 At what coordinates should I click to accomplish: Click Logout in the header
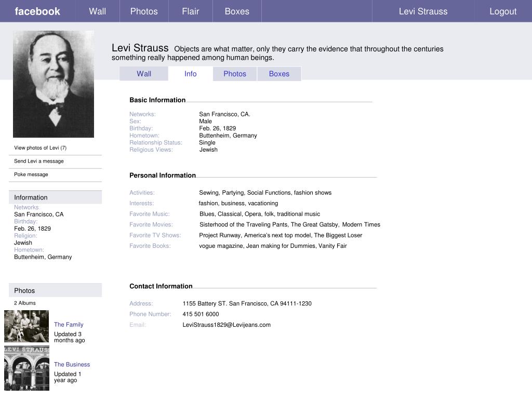click(503, 11)
